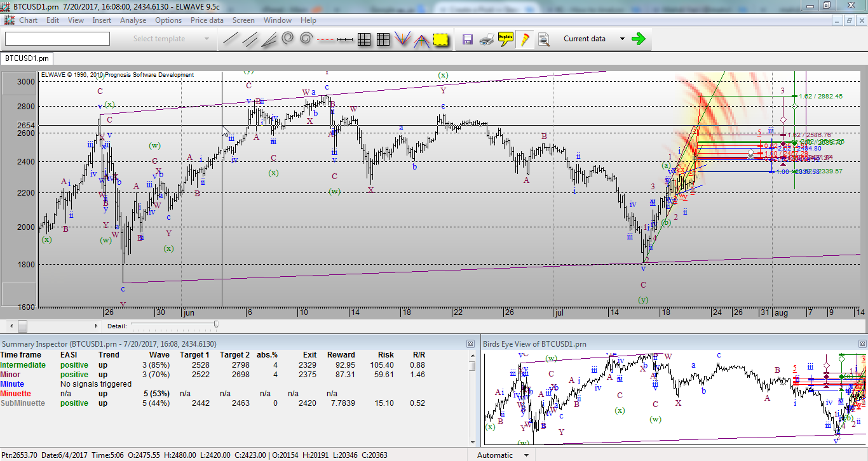Select the downward V-shaped fan tool
This screenshot has height=461, width=868.
(402, 39)
